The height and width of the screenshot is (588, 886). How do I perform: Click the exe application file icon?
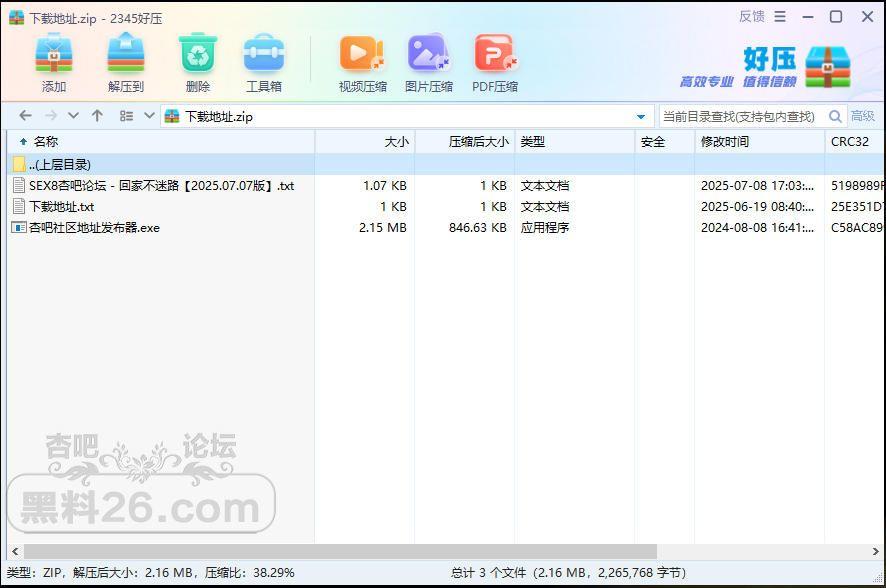(x=19, y=228)
